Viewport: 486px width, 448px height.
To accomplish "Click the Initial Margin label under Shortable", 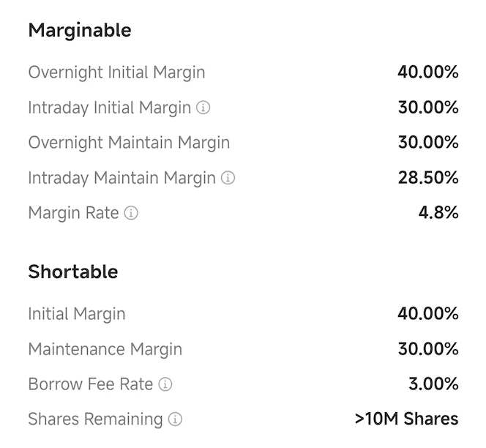I will pyautogui.click(x=77, y=314).
